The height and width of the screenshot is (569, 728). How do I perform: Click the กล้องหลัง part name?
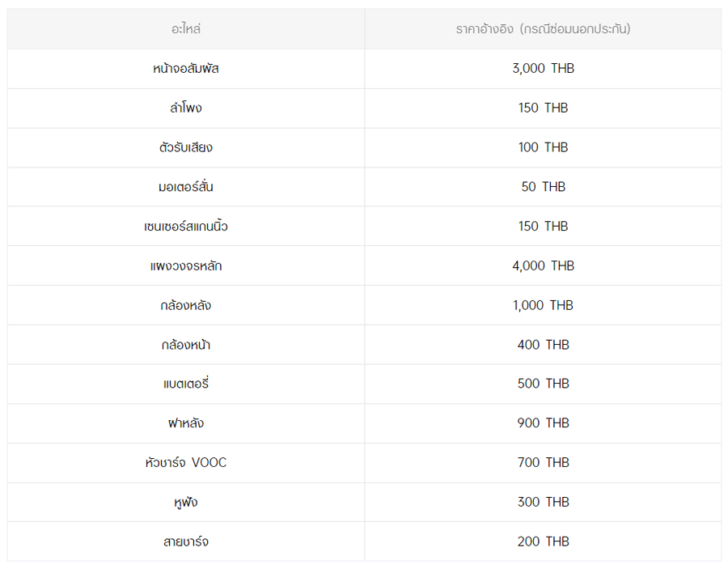tap(186, 305)
